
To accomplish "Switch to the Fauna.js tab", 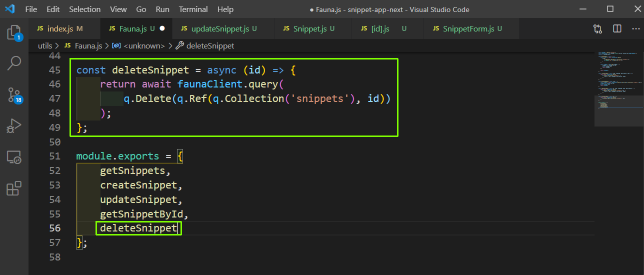I will tap(136, 29).
